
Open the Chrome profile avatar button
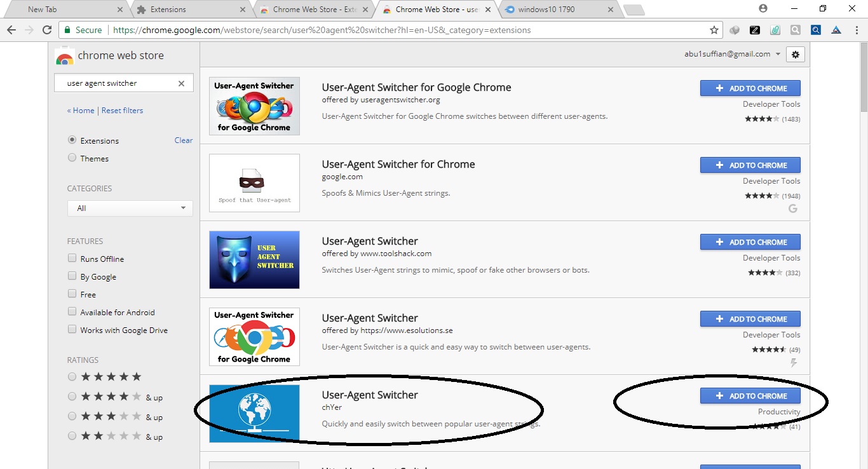click(x=763, y=8)
